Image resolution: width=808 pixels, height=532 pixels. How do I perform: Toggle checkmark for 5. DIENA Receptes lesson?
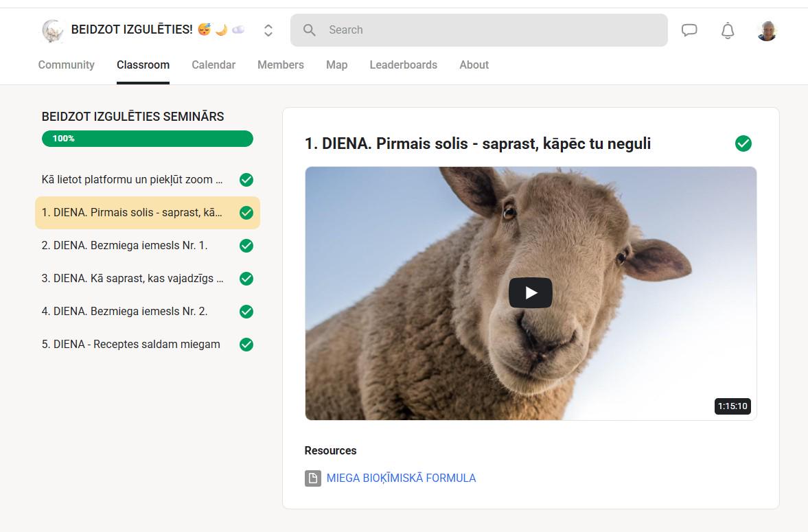pyautogui.click(x=246, y=345)
